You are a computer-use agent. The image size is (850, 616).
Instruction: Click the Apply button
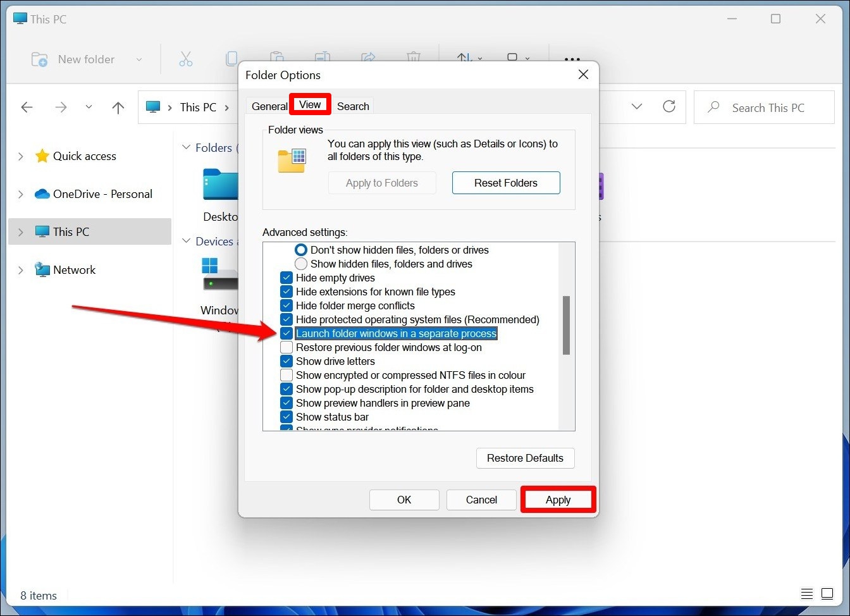point(558,500)
